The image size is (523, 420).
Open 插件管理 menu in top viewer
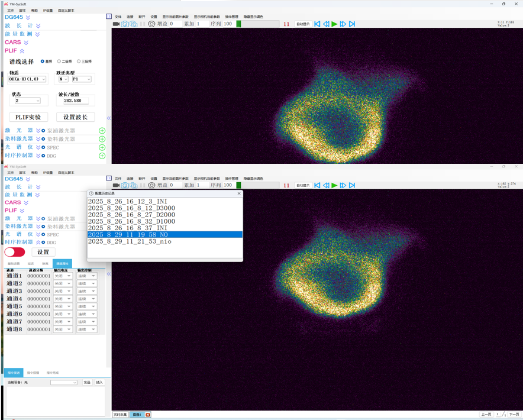pyautogui.click(x=231, y=17)
